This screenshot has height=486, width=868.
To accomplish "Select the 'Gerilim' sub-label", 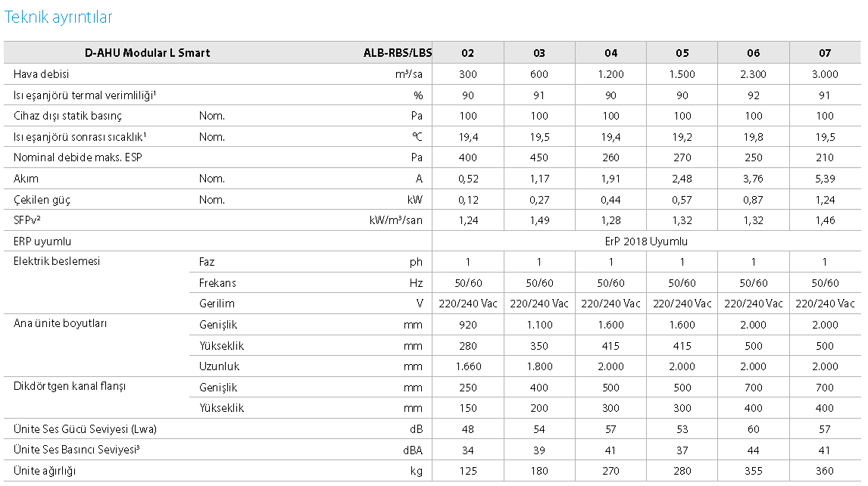I will [217, 304].
